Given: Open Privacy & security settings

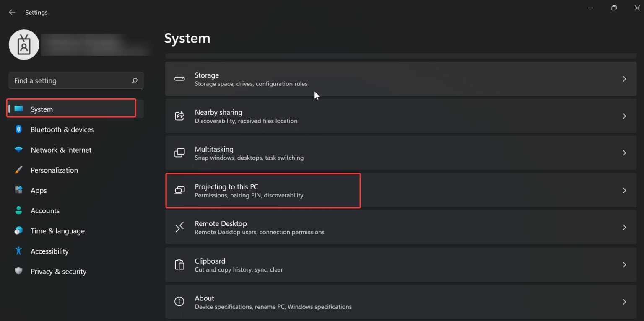Looking at the screenshot, I should click(x=58, y=271).
